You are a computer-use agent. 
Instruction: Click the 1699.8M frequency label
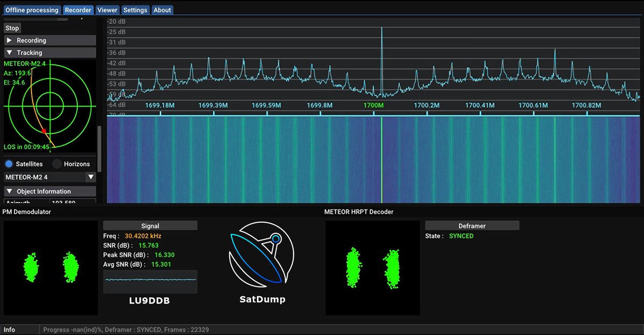point(320,105)
